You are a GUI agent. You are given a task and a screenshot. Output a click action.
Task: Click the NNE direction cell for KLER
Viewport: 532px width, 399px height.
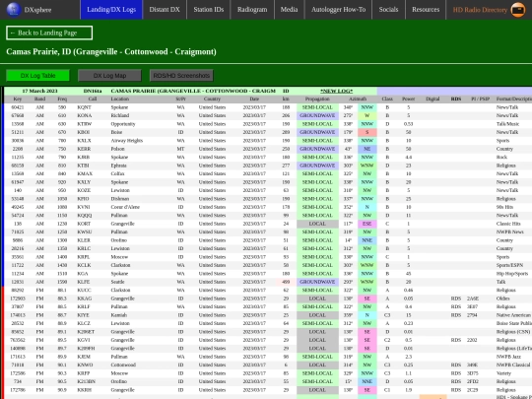click(367, 240)
